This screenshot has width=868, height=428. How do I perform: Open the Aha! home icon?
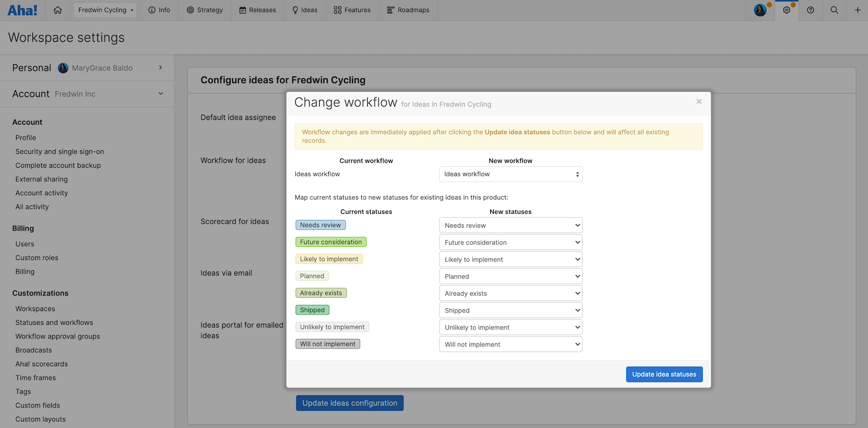[58, 10]
